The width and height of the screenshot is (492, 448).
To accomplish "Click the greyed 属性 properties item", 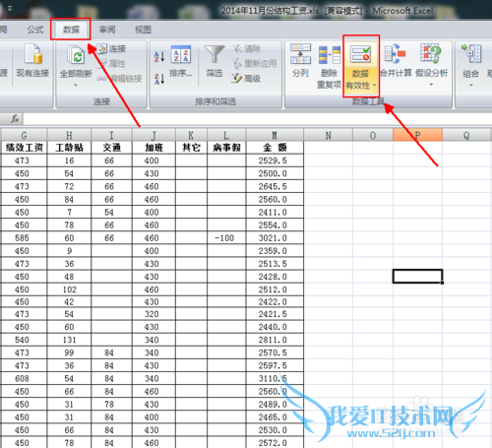I will click(x=112, y=63).
